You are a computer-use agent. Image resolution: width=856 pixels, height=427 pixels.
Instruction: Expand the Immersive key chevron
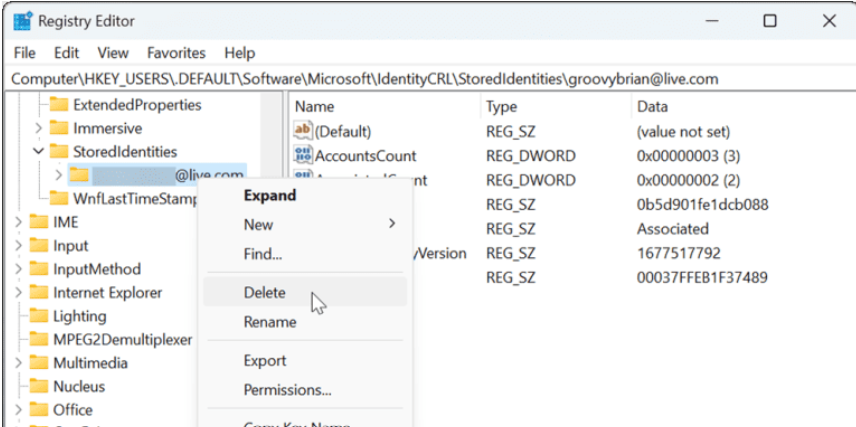[x=38, y=128]
